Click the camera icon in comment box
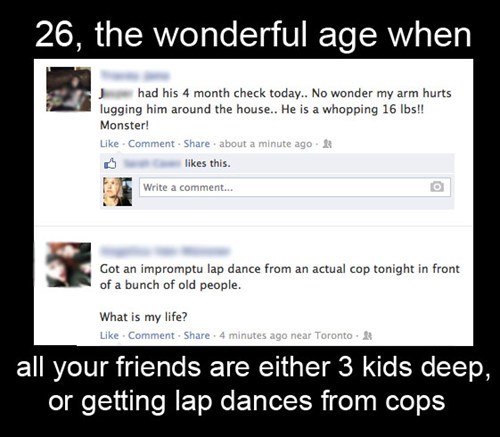500x437 pixels. coord(437,187)
